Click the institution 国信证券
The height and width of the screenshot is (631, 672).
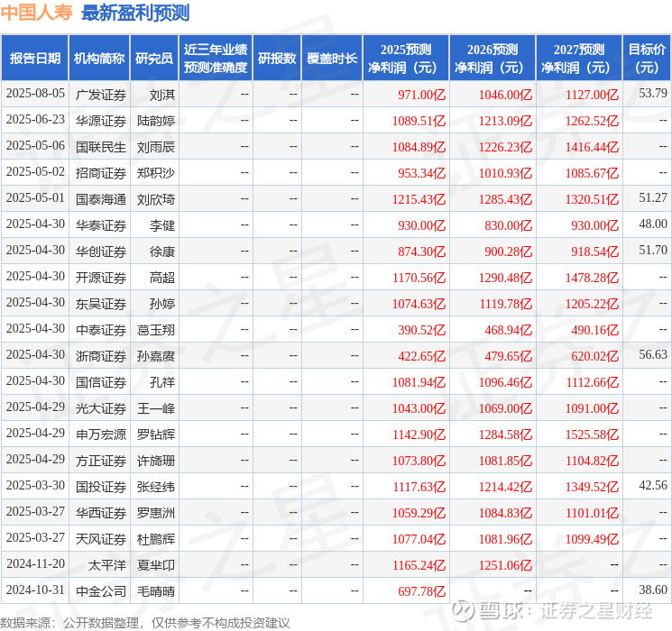[x=101, y=382]
